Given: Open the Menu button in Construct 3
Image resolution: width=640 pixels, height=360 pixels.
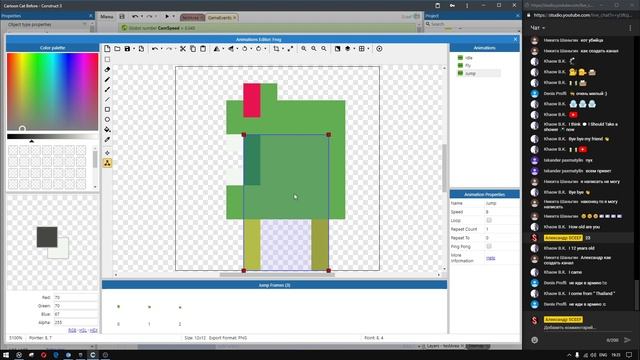Looking at the screenshot, I should (107, 17).
